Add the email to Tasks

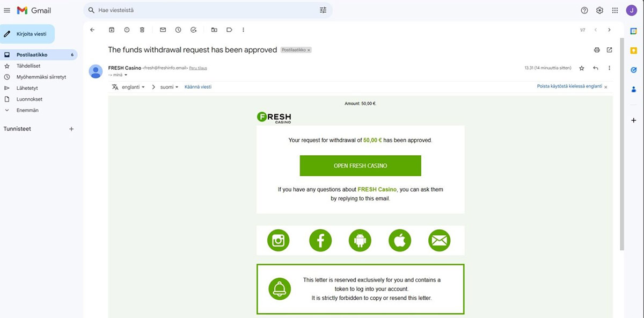tap(194, 30)
